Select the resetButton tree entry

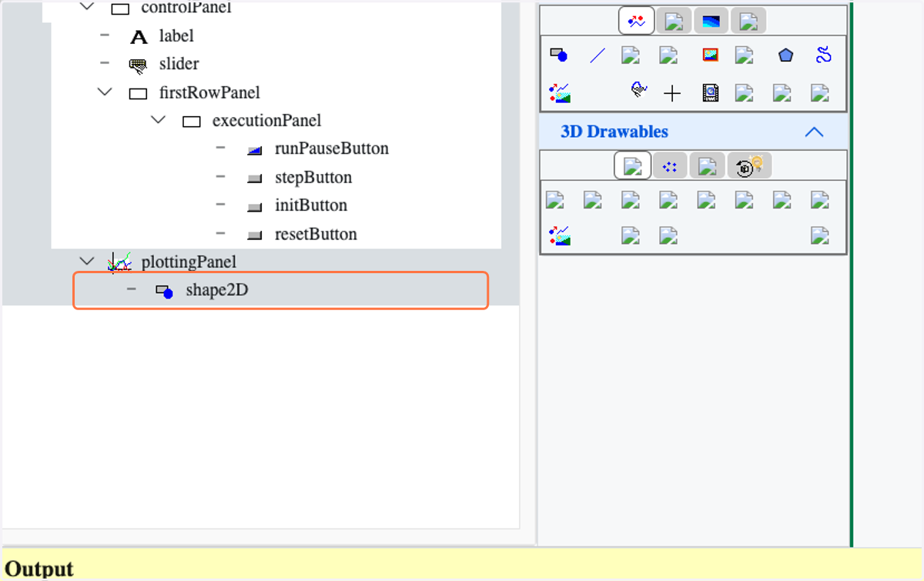tap(316, 234)
